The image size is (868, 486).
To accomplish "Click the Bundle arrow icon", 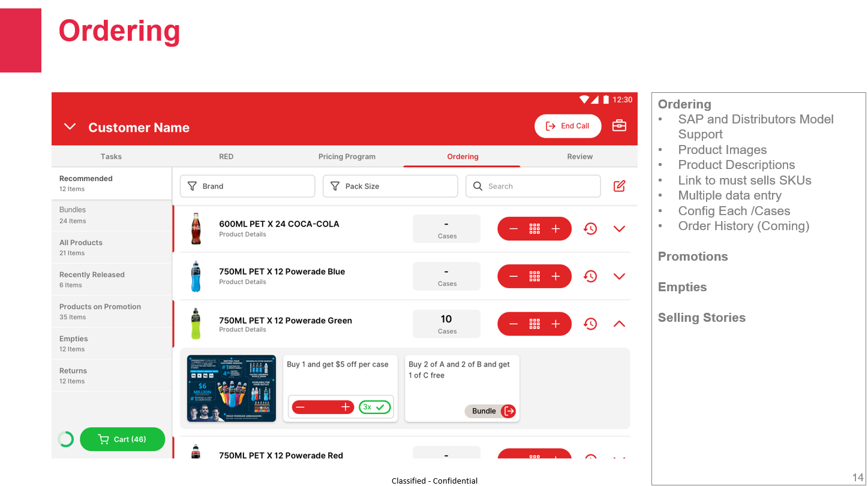I will 509,411.
